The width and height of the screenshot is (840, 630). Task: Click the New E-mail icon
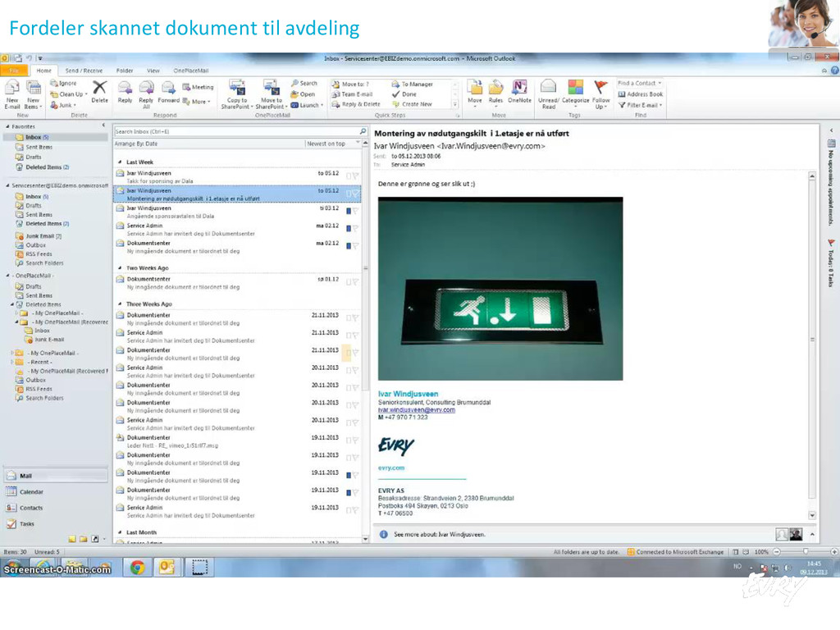pos(11,87)
